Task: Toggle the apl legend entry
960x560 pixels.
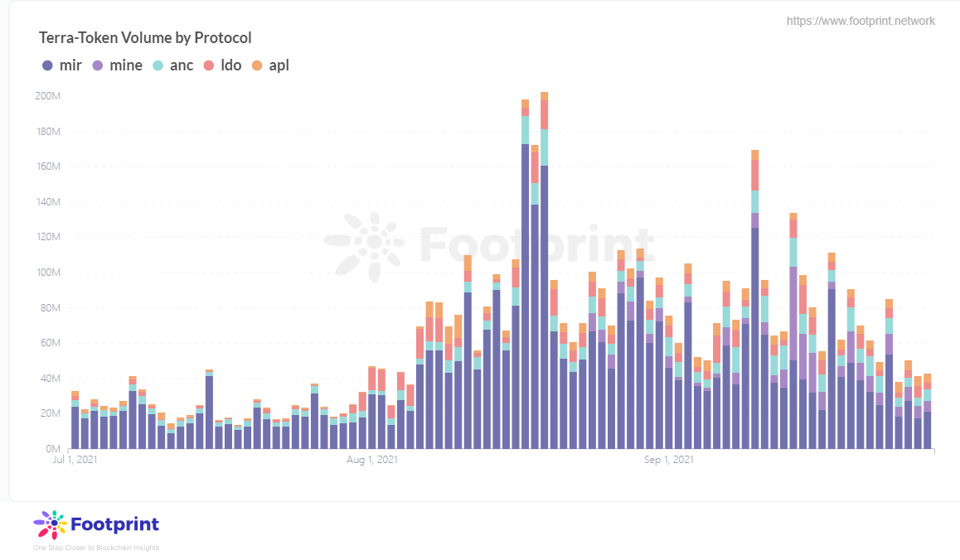Action: [x=270, y=65]
